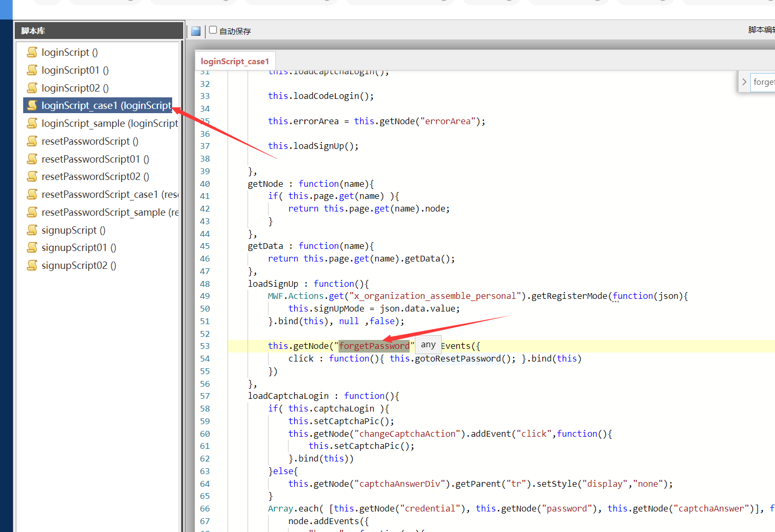Enable the 自动保存 auto-save checkbox
This screenshot has height=532, width=775.
pyautogui.click(x=213, y=30)
